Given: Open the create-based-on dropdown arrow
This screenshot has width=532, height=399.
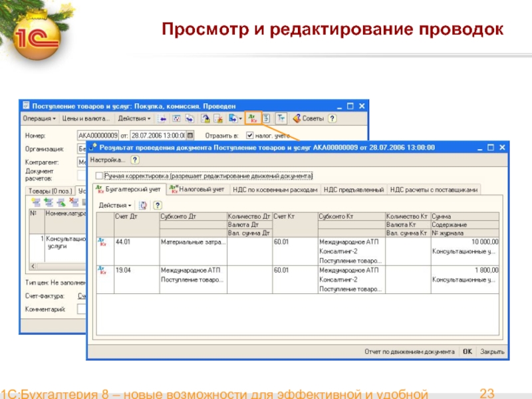Looking at the screenshot, I should (241, 119).
